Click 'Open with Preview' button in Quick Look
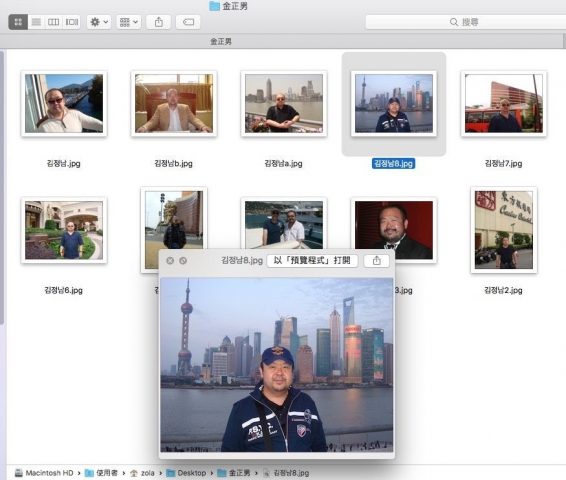The height and width of the screenshot is (480, 566). tap(312, 261)
